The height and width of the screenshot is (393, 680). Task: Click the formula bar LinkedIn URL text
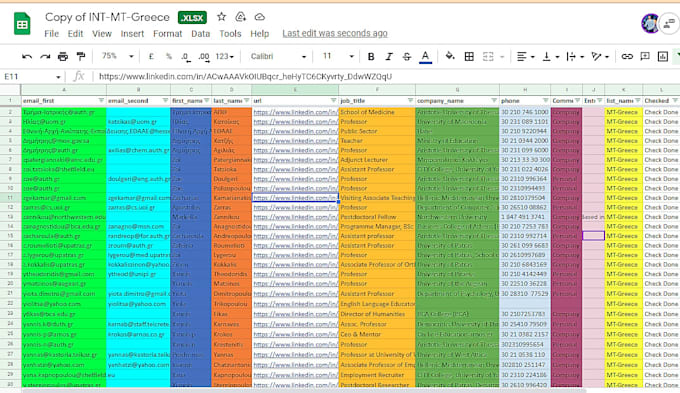point(245,77)
